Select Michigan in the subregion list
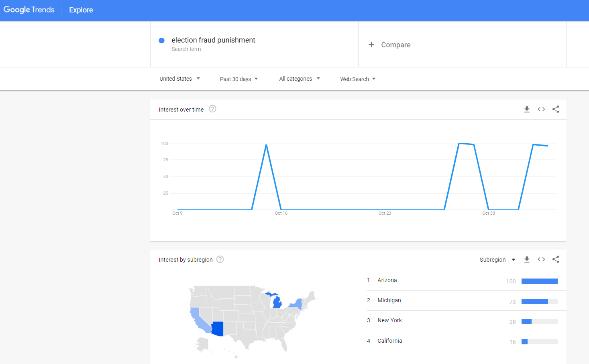Screen dimensions: 589x364 pos(389,300)
